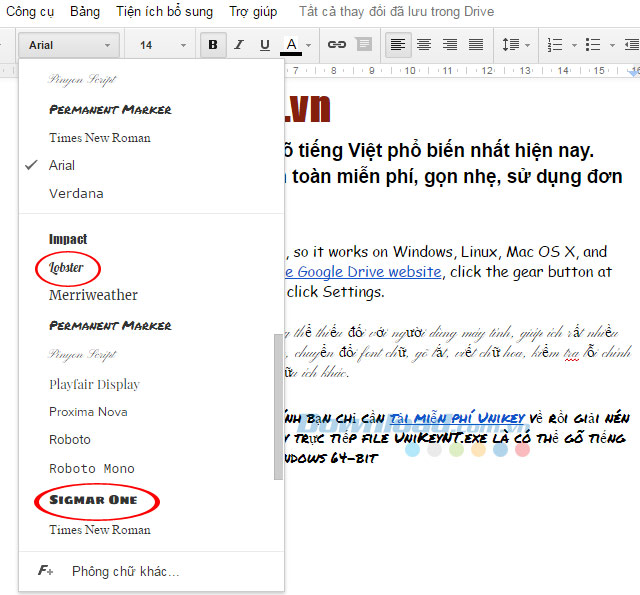This screenshot has height=595, width=640.
Task: Choose Phông chữ khác option
Action: [x=125, y=571]
